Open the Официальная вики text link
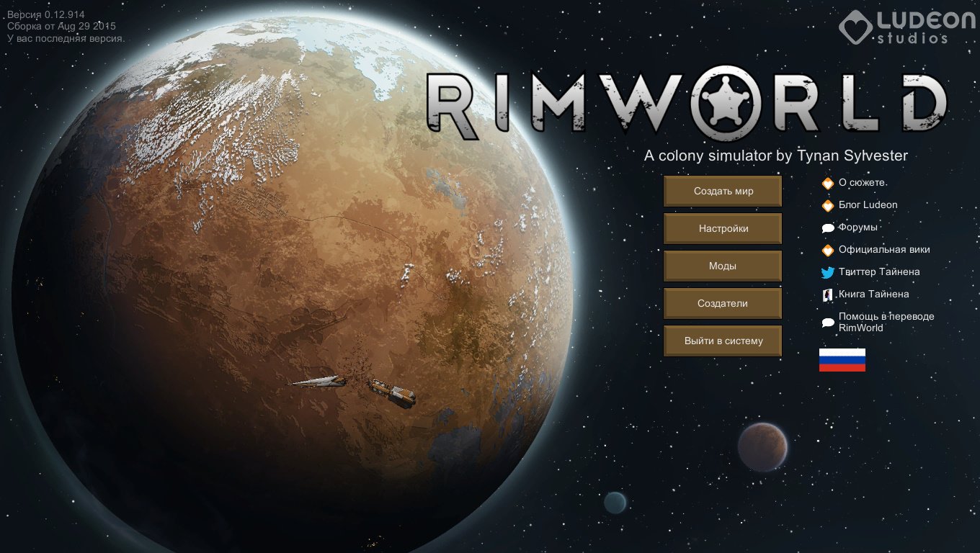 pyautogui.click(x=884, y=250)
